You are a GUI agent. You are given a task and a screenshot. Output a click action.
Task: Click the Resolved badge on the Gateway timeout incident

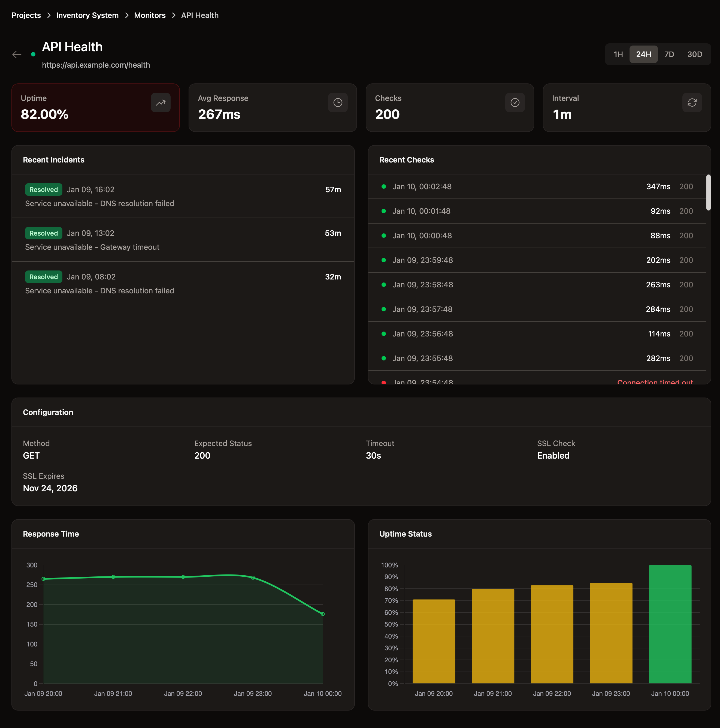pos(43,233)
